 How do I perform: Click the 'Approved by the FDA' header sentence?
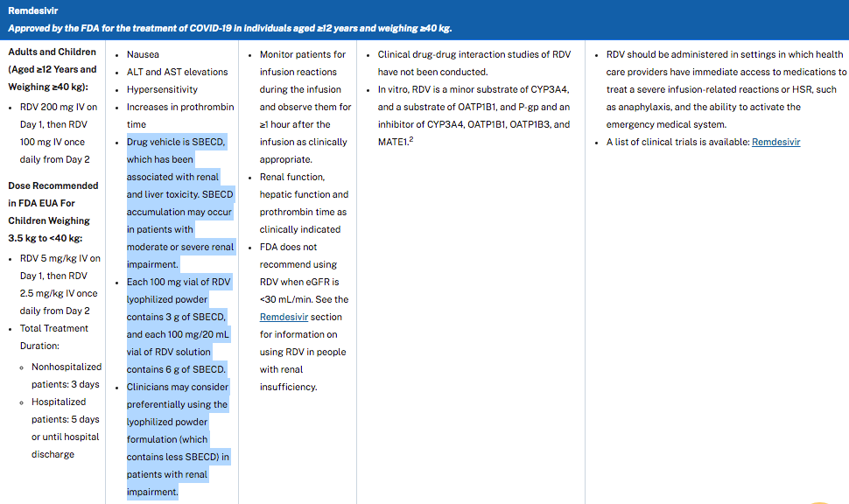(229, 28)
